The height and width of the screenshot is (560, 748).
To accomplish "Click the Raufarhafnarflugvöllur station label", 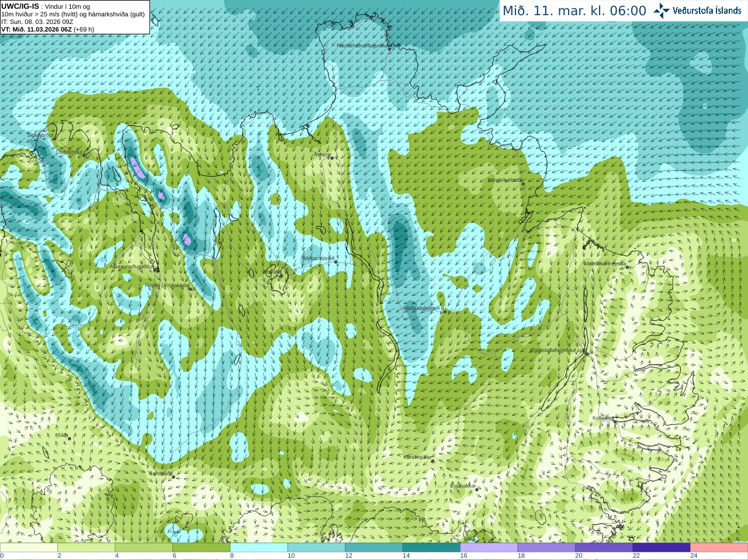I will pos(362,45).
